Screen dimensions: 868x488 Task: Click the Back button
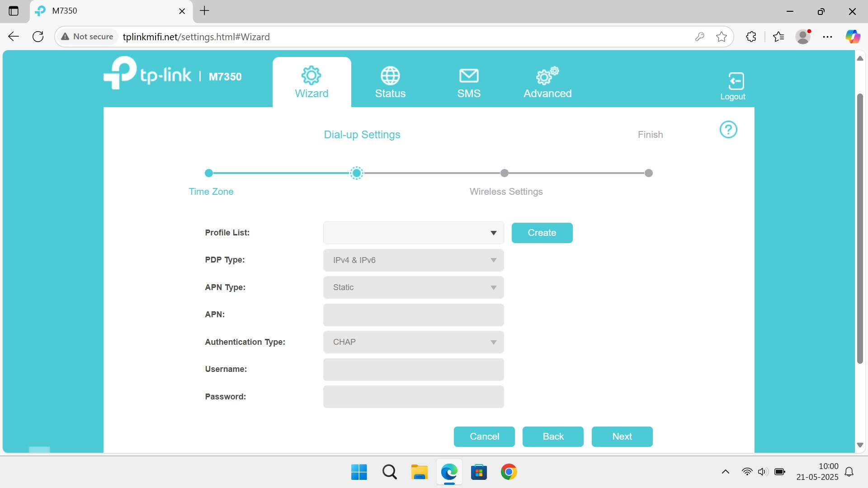pos(552,436)
